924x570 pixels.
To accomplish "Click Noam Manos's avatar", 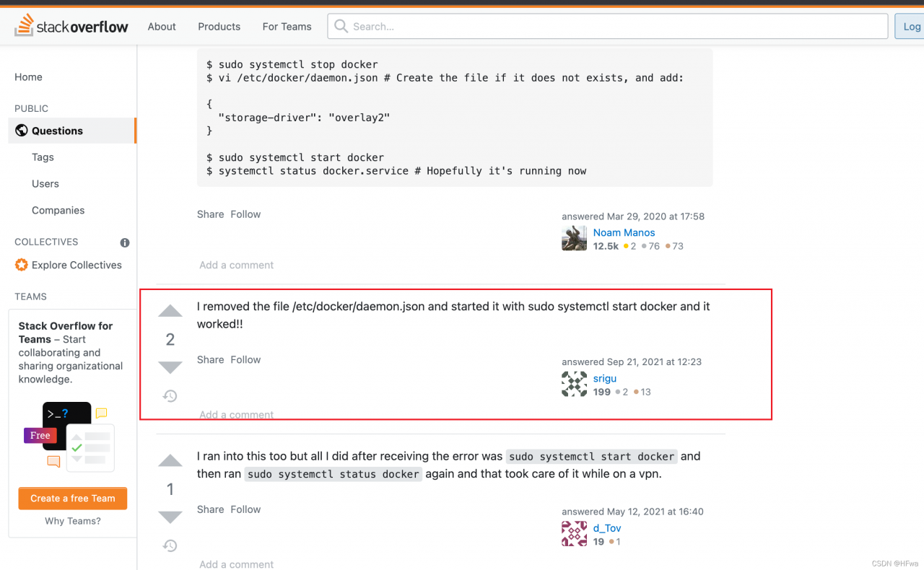I will tap(574, 237).
